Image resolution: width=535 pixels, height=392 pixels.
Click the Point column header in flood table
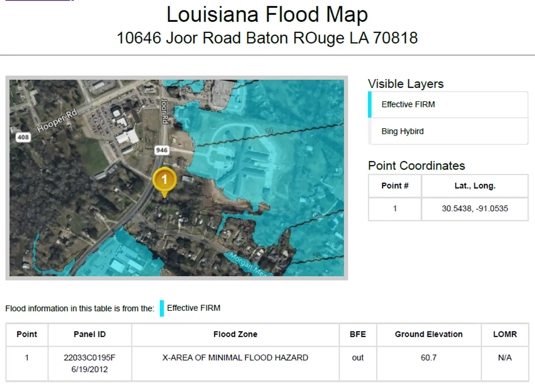[27, 334]
